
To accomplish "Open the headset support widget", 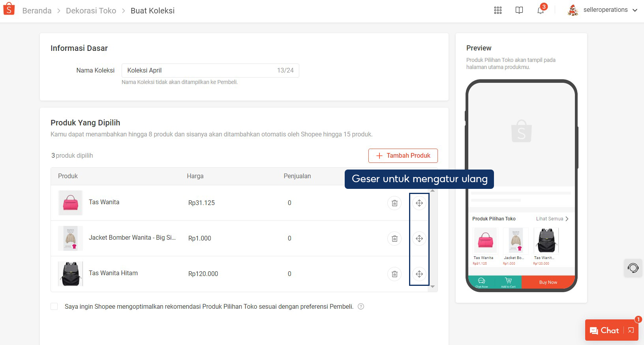I will pos(633,268).
